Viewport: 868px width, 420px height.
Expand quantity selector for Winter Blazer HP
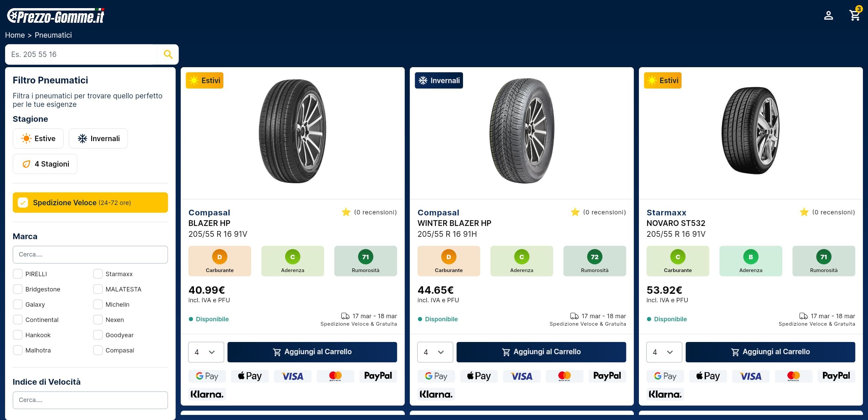pyautogui.click(x=435, y=352)
